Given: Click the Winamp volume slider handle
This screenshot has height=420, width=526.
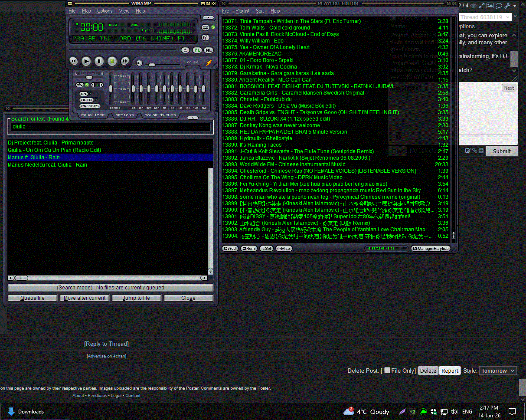Looking at the screenshot, I should coord(152,65).
